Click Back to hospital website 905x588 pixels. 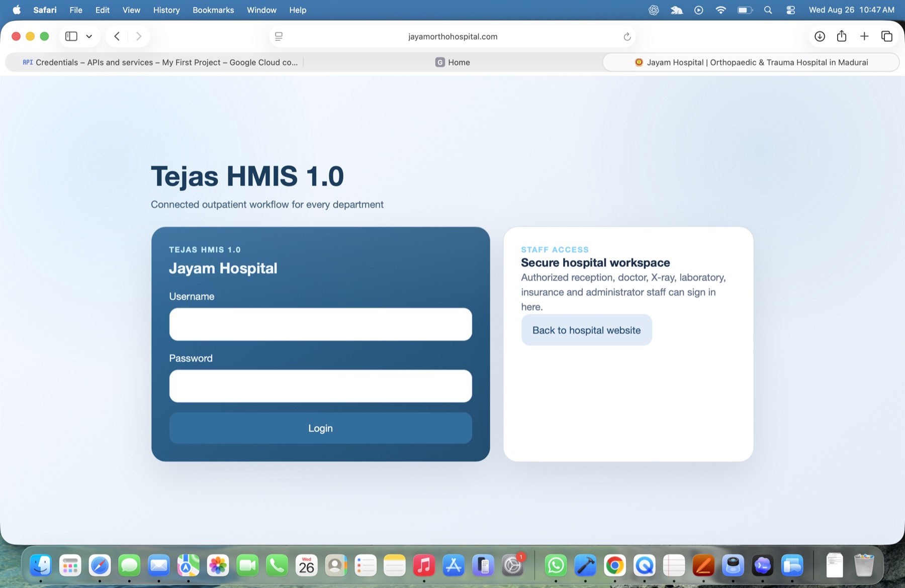click(586, 330)
